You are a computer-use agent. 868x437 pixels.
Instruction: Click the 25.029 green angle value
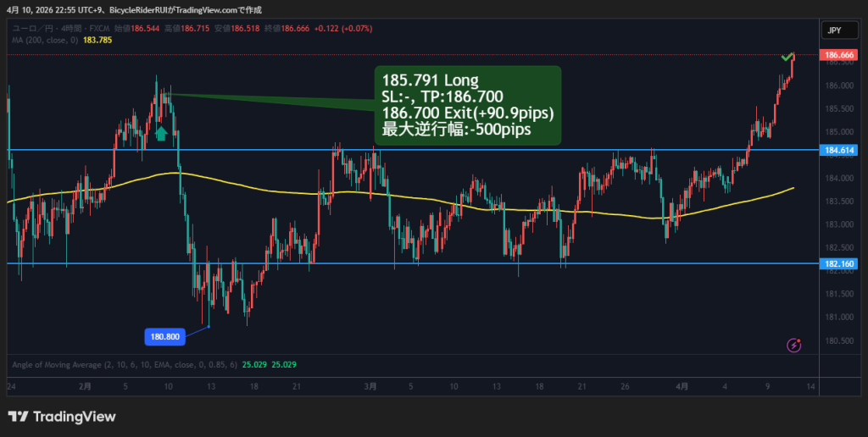pos(253,365)
